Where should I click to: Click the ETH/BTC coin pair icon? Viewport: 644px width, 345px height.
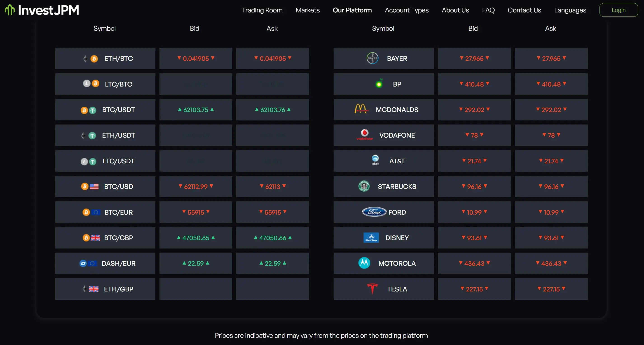90,59
